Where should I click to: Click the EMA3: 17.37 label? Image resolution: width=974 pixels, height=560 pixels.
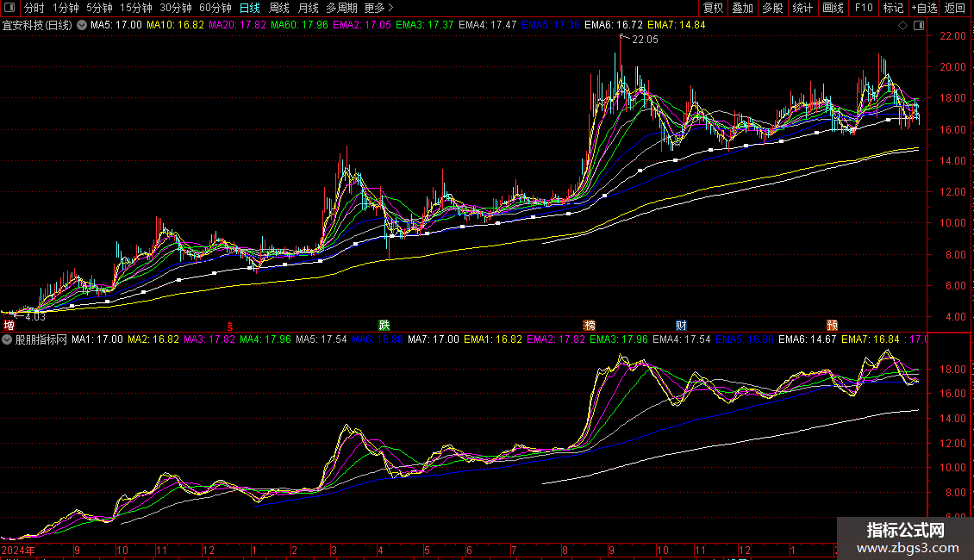tap(425, 26)
